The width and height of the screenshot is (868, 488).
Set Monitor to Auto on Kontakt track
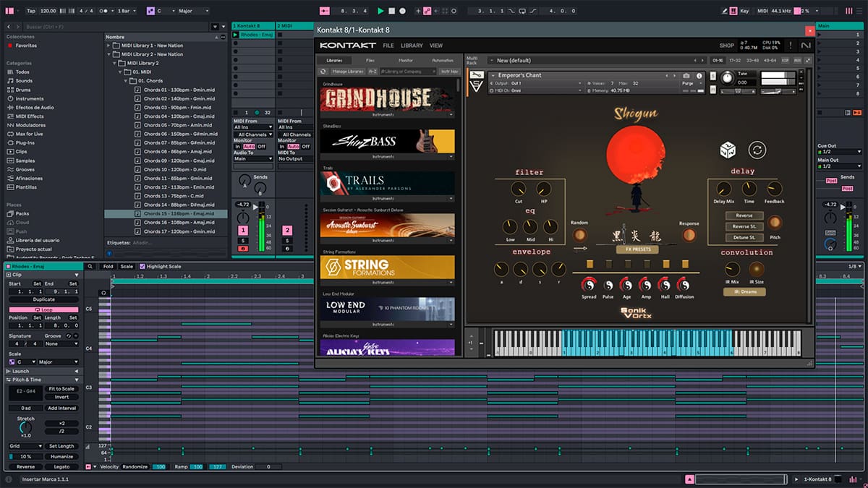[x=249, y=146]
